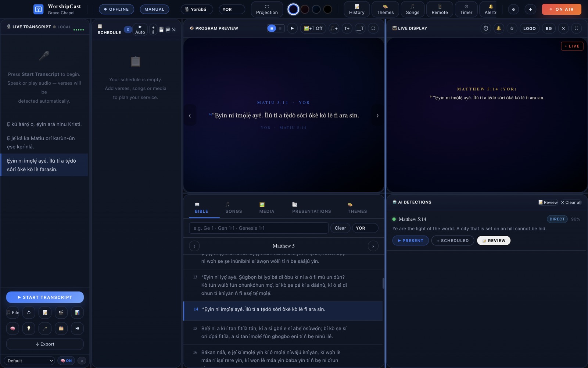Click the notepad icon in transcript tools

point(45,312)
